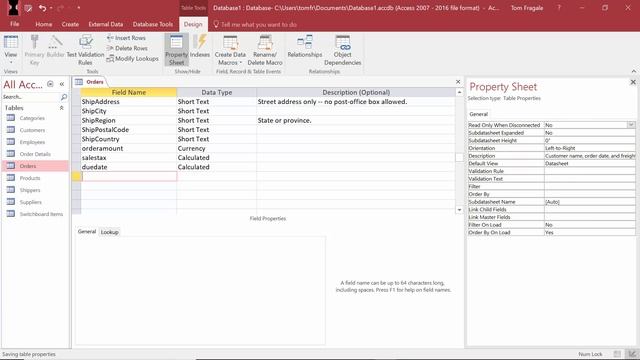Image resolution: width=640 pixels, height=360 pixels.
Task: Open the View button in ribbon
Action: 11,50
